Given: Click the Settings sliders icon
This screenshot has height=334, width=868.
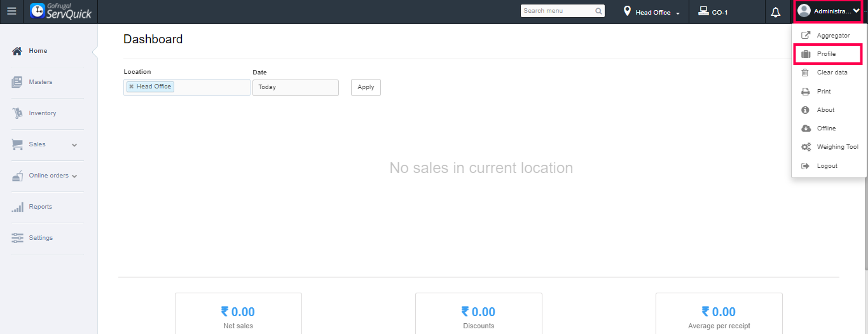Looking at the screenshot, I should pos(17,238).
